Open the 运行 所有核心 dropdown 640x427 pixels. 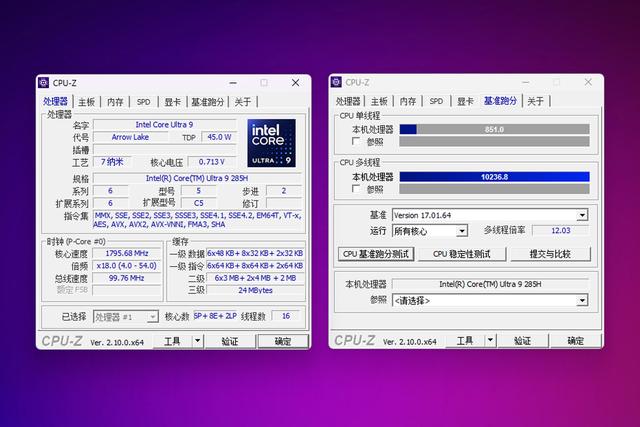pyautogui.click(x=462, y=231)
